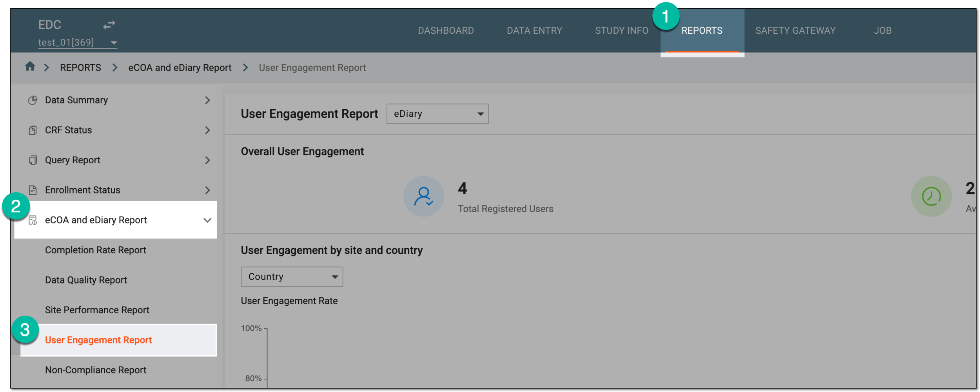Click the Data Summary pie chart icon
Viewport: 980px width, 392px height.
[x=33, y=100]
